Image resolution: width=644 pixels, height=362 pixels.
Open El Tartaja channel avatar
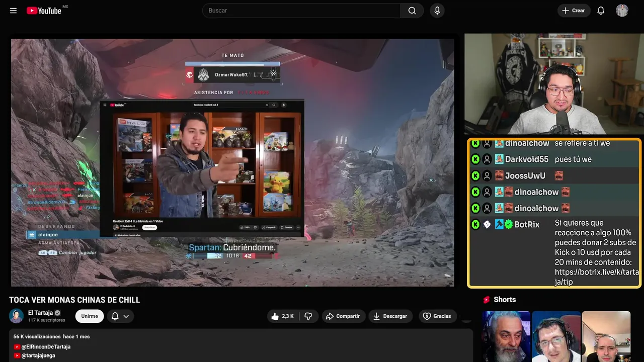point(16,316)
